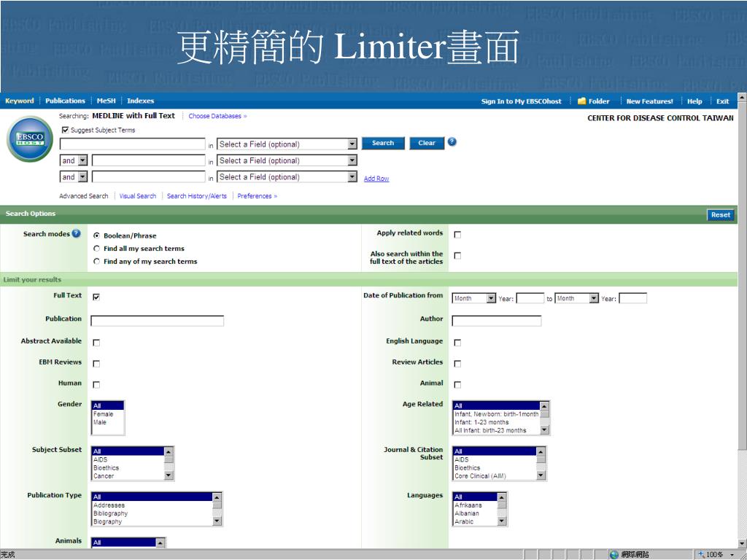The image size is (747, 560).
Task: Check the Human limiter
Action: pos(96,385)
